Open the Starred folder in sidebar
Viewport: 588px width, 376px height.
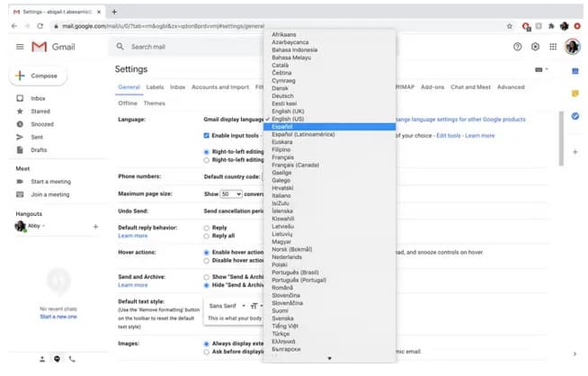[x=40, y=112]
